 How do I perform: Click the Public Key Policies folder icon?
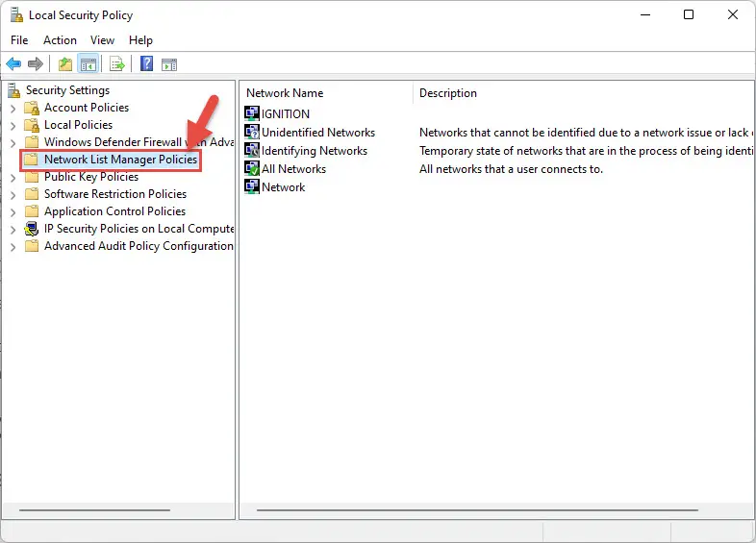pyautogui.click(x=32, y=177)
